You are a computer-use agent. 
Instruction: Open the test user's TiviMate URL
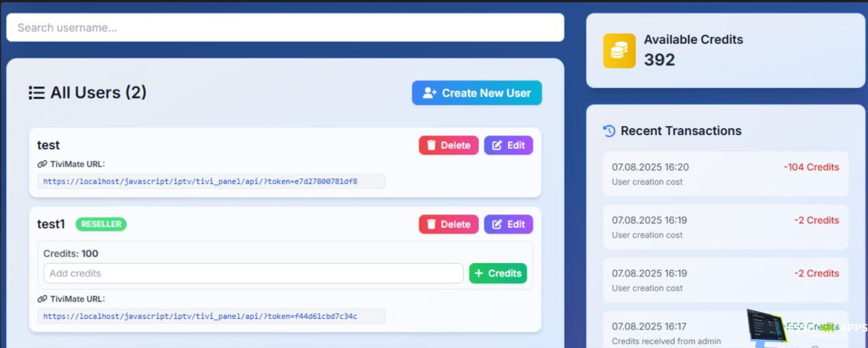(x=200, y=181)
